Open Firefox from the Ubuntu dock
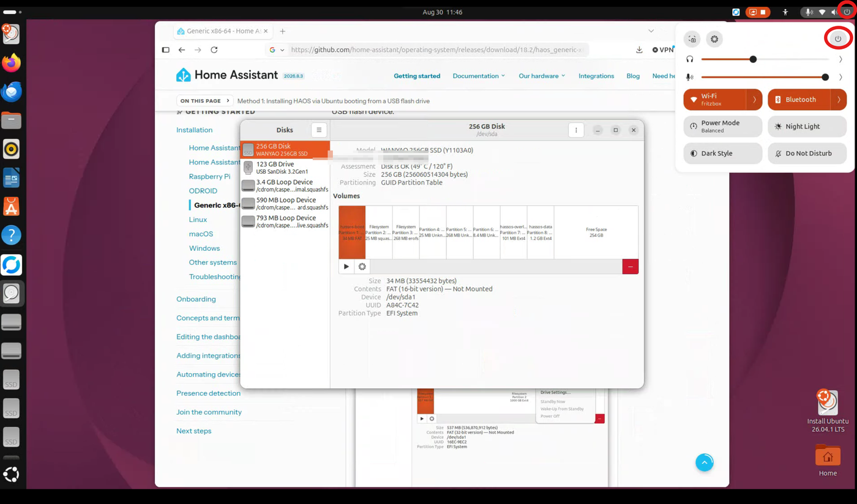 coord(11,63)
